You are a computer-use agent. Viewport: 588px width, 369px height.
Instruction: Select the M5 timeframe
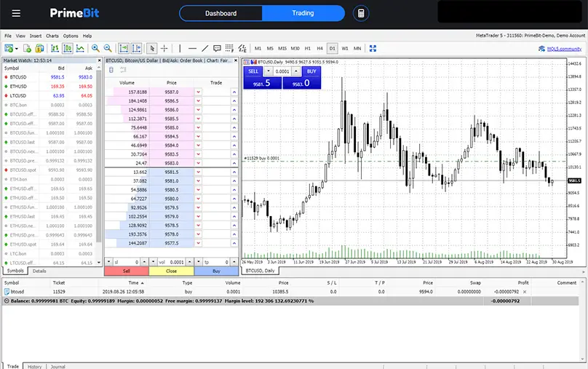[270, 48]
